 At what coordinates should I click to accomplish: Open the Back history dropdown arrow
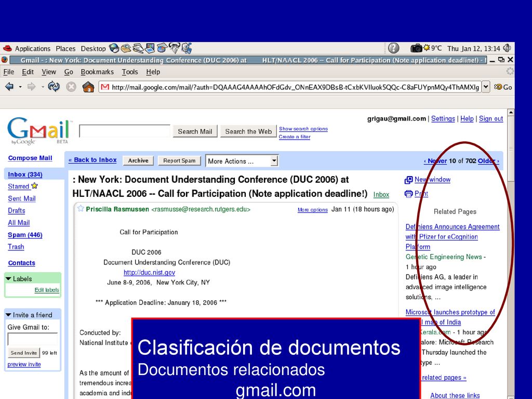point(20,87)
